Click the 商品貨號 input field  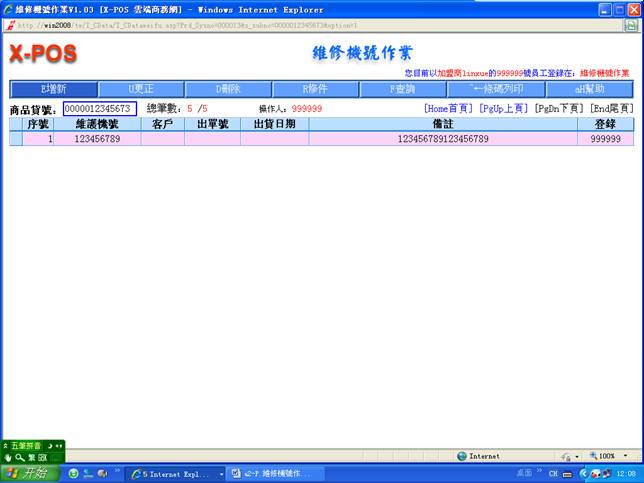99,108
